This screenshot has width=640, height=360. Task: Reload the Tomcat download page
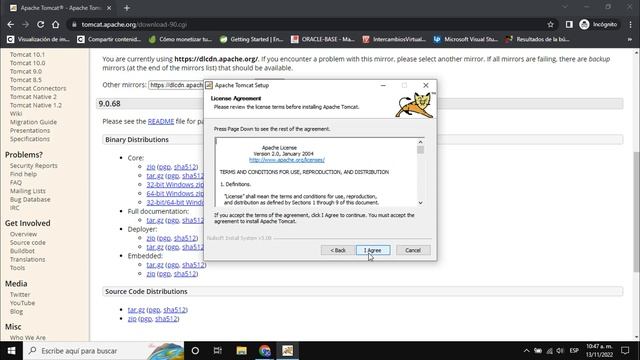point(40,24)
